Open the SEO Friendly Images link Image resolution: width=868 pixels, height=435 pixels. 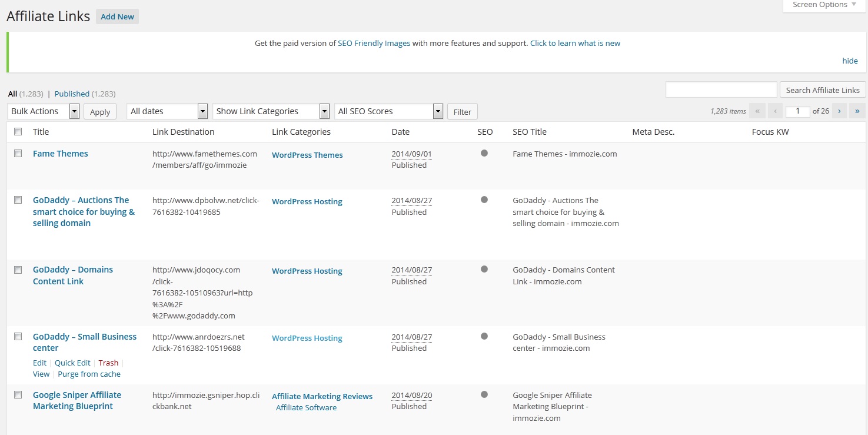tap(374, 43)
